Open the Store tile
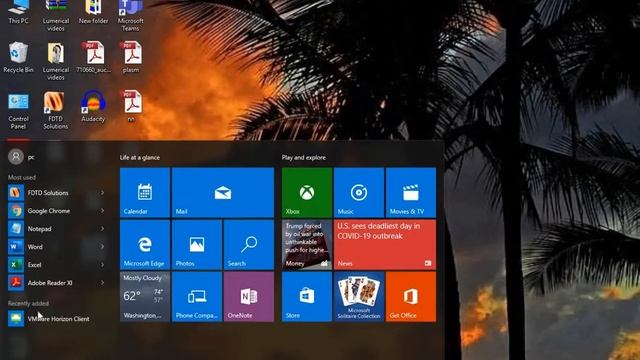This screenshot has width=640, height=360. tap(307, 297)
